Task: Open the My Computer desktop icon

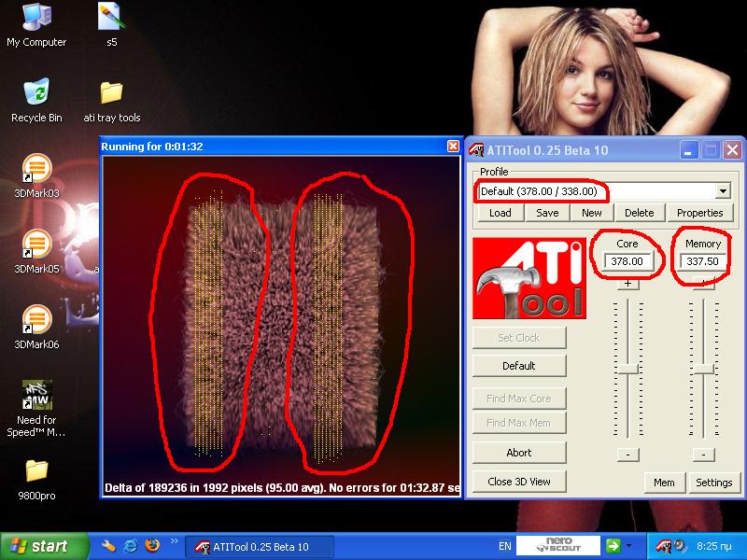Action: pyautogui.click(x=36, y=25)
